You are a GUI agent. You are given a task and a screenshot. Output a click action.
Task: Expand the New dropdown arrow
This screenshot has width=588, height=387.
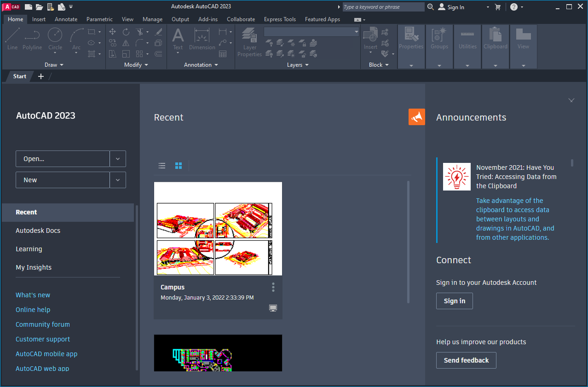click(118, 180)
